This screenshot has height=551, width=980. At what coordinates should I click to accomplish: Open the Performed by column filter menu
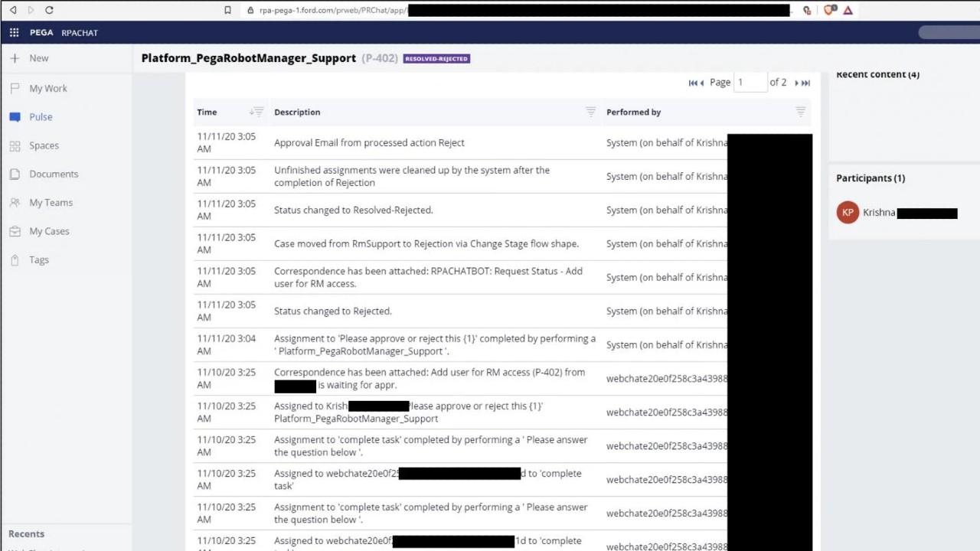point(800,112)
